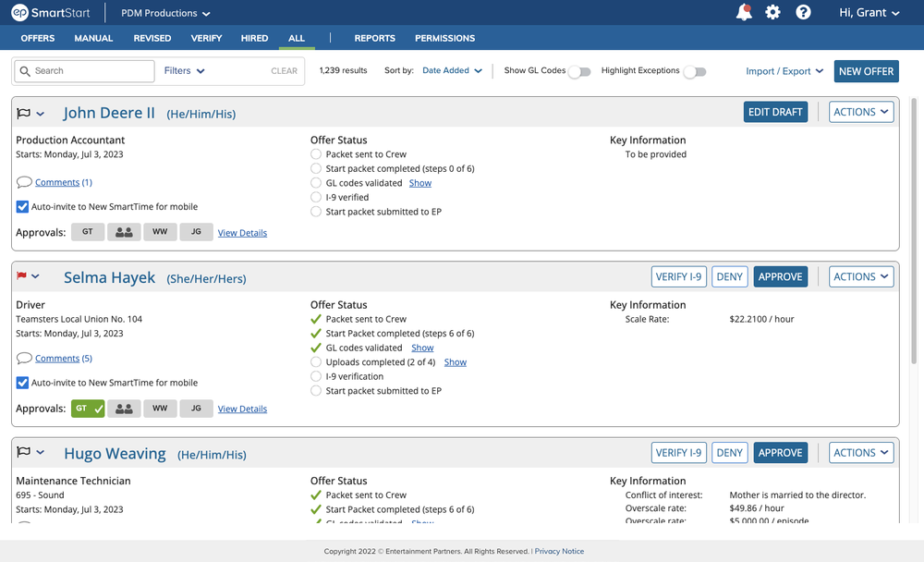Open ACTIONS dropdown for Selma Hayek
Image resolution: width=924 pixels, height=562 pixels.
click(x=861, y=276)
